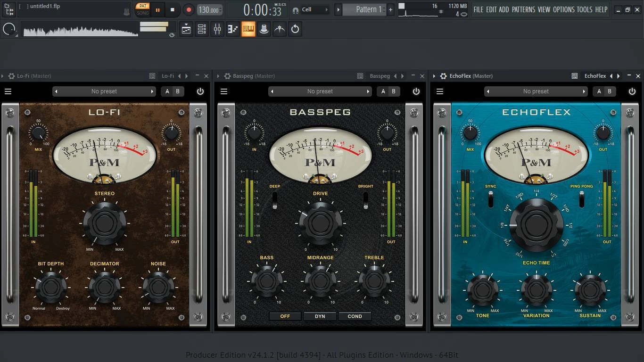Open the Basspeg No preset dropdown

coord(320,91)
